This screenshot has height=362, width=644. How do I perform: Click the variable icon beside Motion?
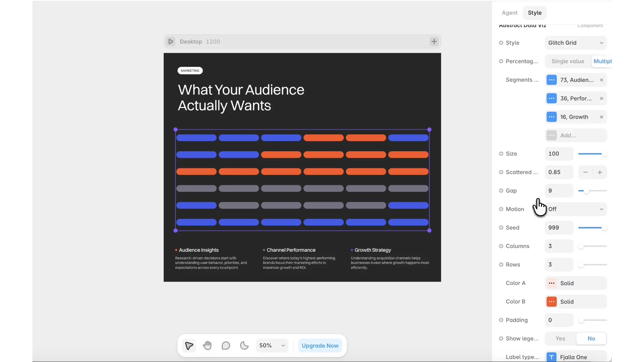pos(501,209)
